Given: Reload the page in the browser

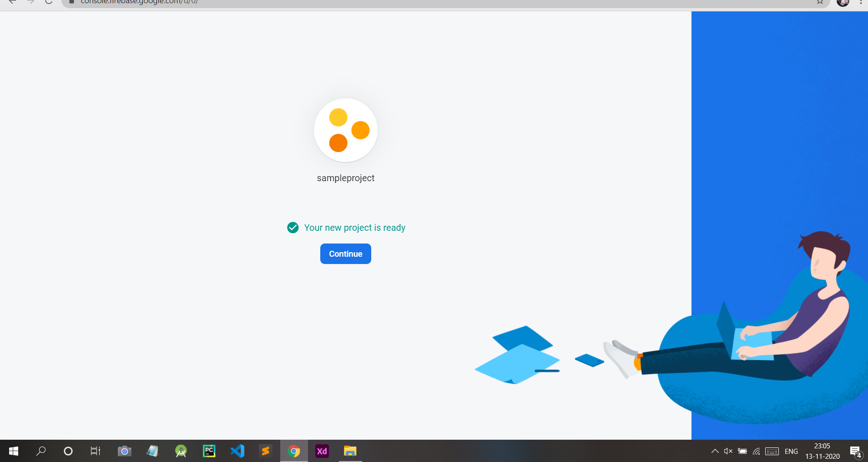Looking at the screenshot, I should point(49,2).
